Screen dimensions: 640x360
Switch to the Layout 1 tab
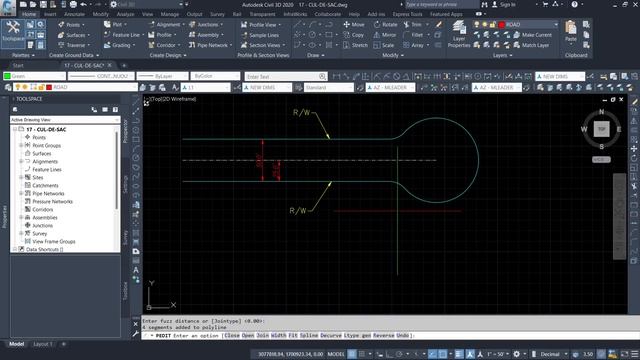(43, 344)
